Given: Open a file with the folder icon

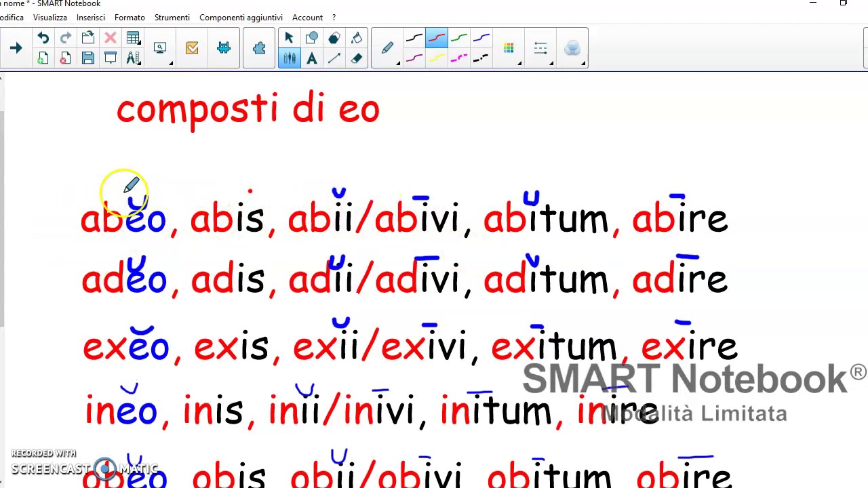Looking at the screenshot, I should point(87,38).
